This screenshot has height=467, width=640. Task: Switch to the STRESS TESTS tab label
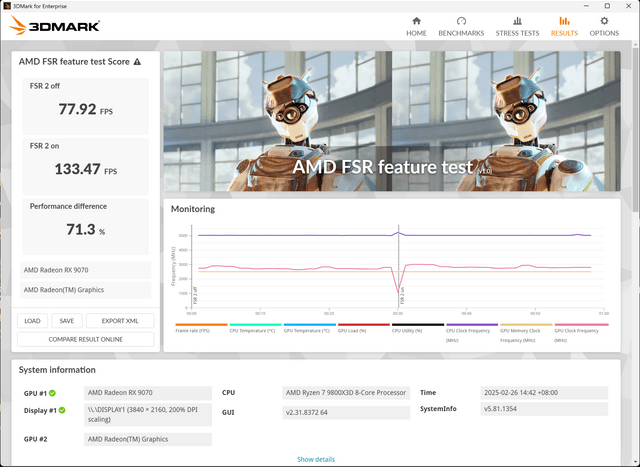click(x=517, y=33)
